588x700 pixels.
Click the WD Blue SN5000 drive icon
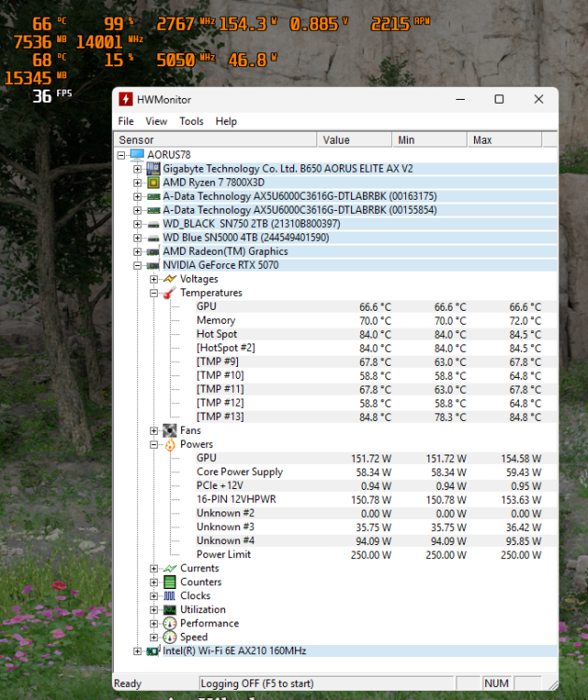(x=153, y=238)
